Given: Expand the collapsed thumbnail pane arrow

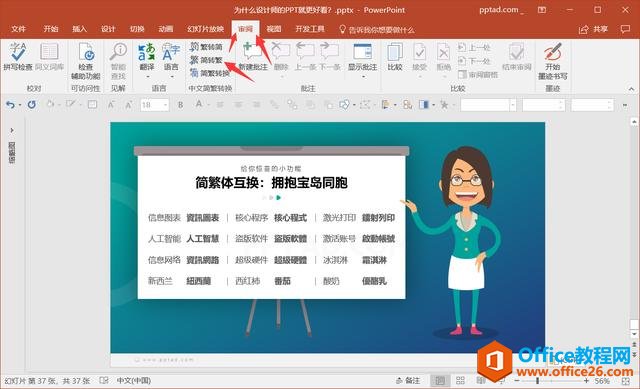Looking at the screenshot, I should [x=12, y=130].
